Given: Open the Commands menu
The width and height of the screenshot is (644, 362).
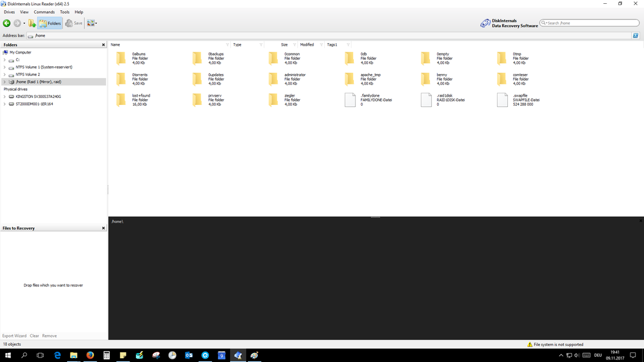Looking at the screenshot, I should 44,12.
